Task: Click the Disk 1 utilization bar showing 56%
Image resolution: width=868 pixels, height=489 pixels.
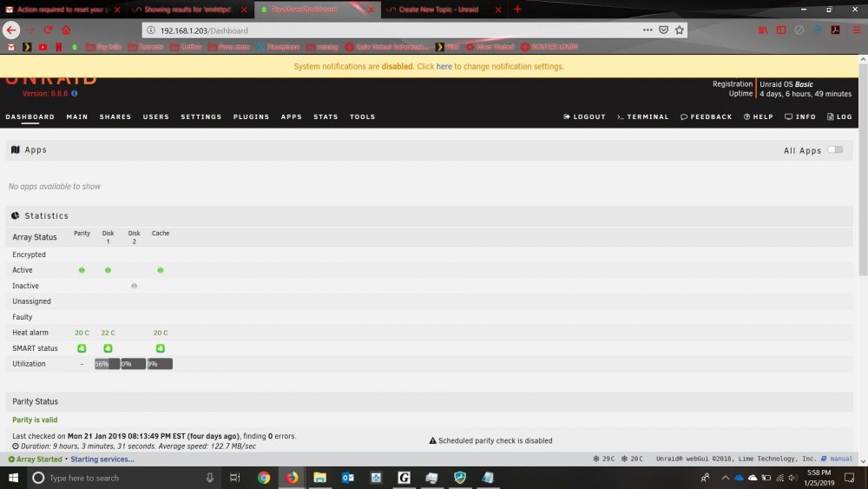Action: tap(107, 364)
